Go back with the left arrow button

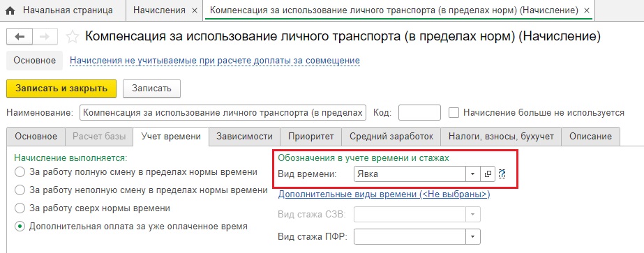pos(20,36)
